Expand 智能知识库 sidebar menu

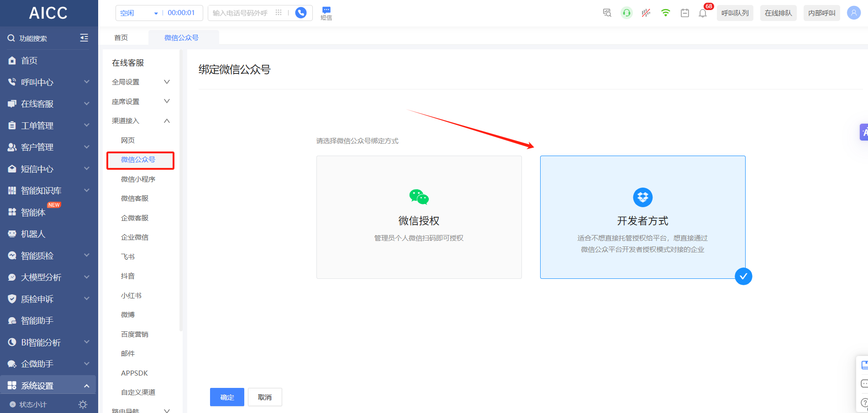(49, 191)
